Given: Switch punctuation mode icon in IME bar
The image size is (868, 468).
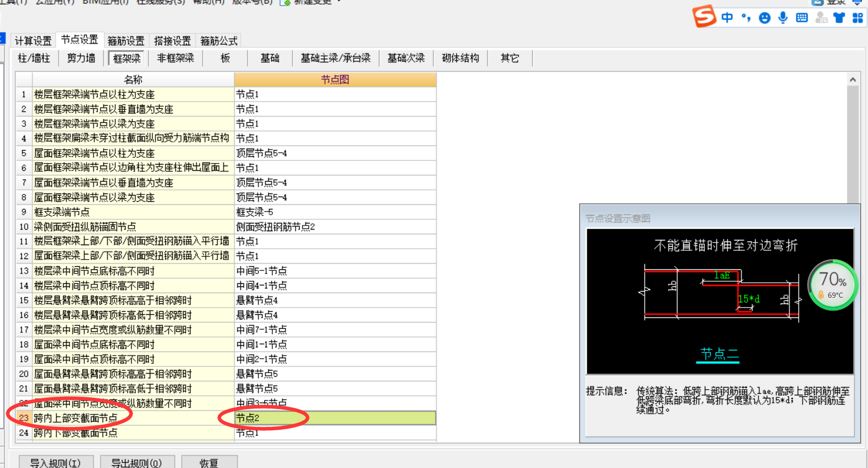Looking at the screenshot, I should coord(746,18).
